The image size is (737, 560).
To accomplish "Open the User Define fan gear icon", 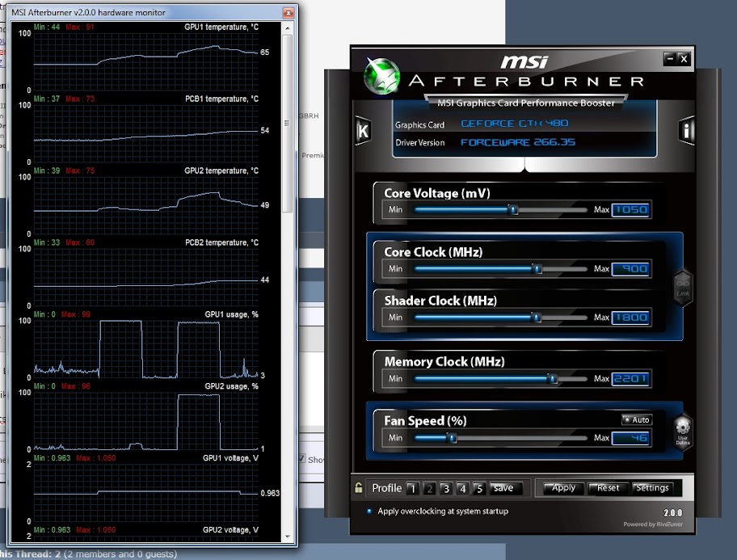I will point(683,432).
